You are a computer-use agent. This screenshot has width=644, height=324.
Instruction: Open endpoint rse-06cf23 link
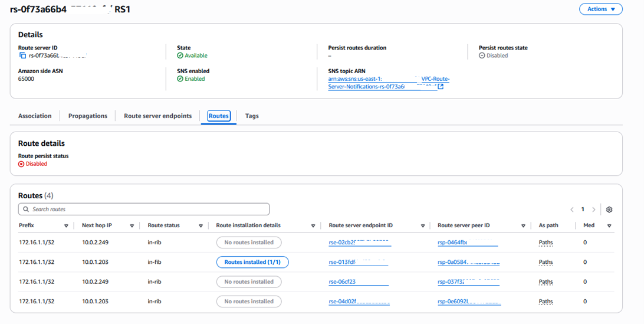point(359,282)
